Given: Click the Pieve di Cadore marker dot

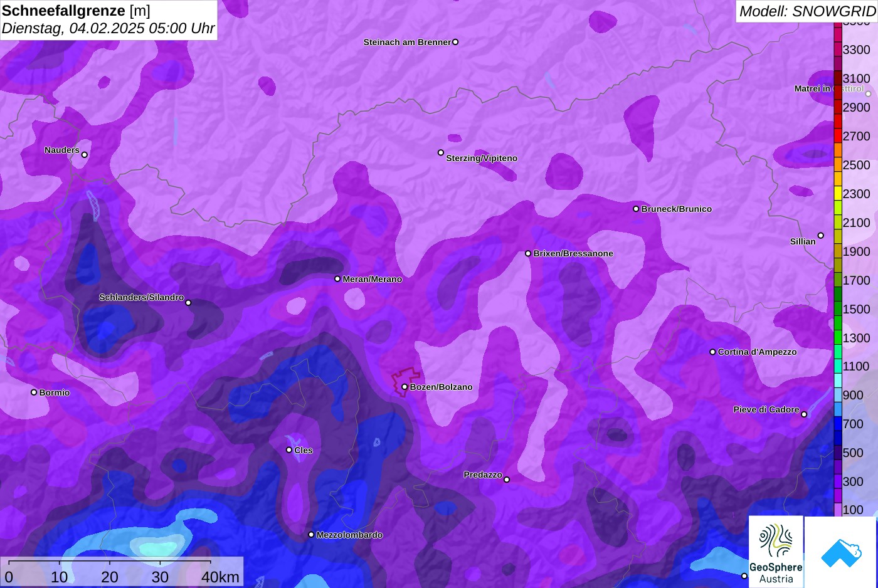Looking at the screenshot, I should point(804,414).
